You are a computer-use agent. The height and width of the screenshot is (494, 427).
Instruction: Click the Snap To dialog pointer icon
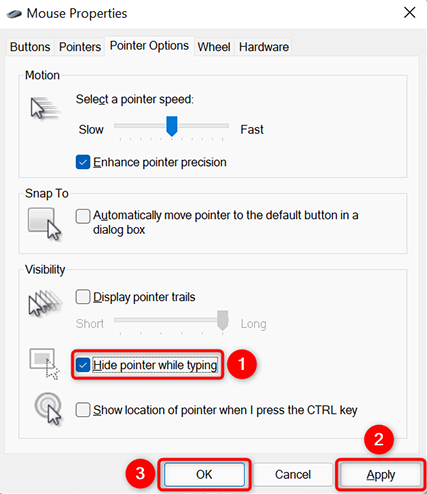[x=45, y=224]
